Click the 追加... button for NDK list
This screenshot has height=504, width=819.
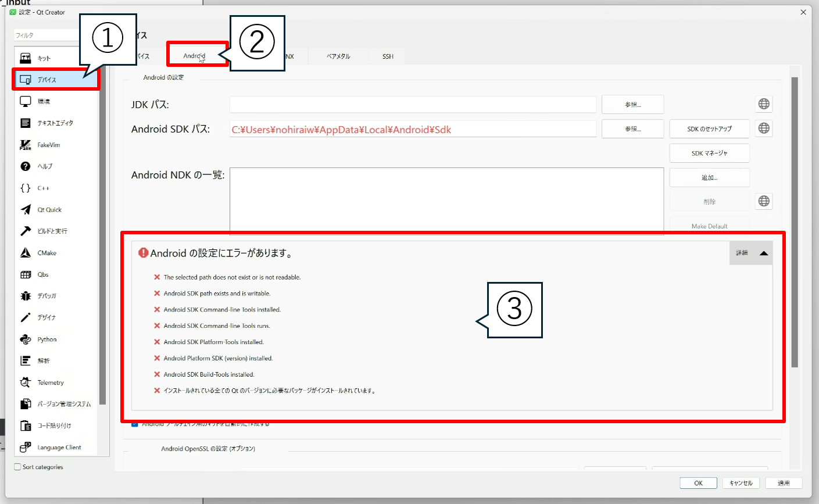point(709,178)
